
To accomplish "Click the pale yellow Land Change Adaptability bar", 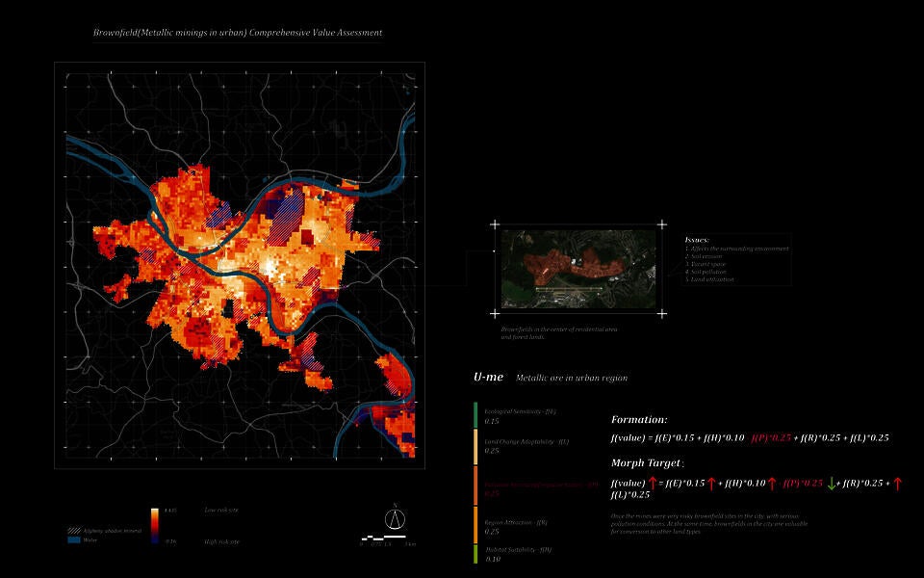I will [475, 447].
